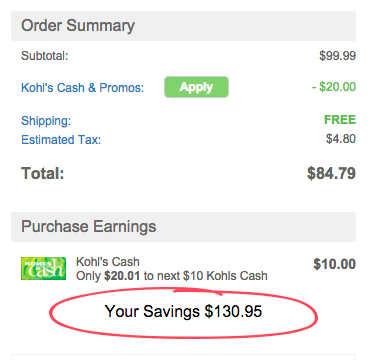The width and height of the screenshot is (375, 360).
Task: Click the -$20.00 promo discount amount
Action: 334,87
